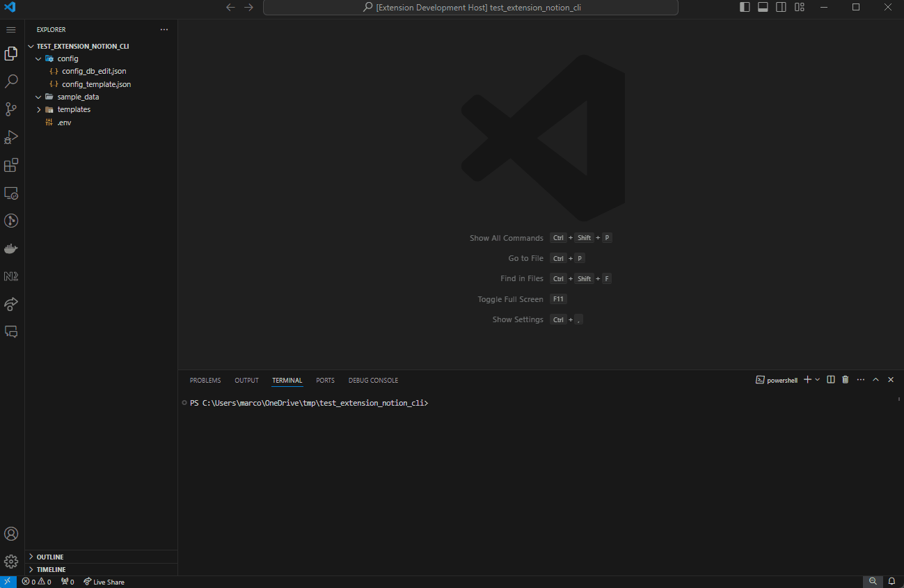This screenshot has width=904, height=588.
Task: Open the Extensions view
Action: [x=11, y=165]
